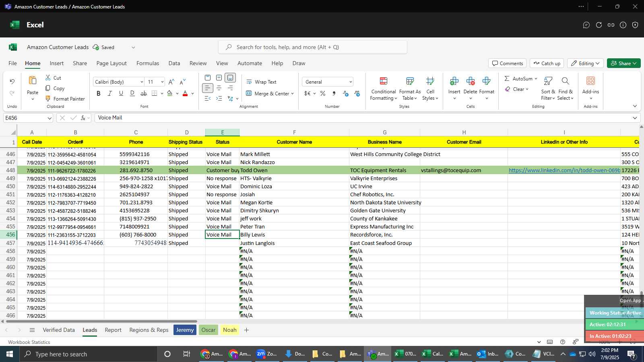The height and width of the screenshot is (362, 644).
Task: Open the Formulas ribbon tab
Action: click(148, 63)
